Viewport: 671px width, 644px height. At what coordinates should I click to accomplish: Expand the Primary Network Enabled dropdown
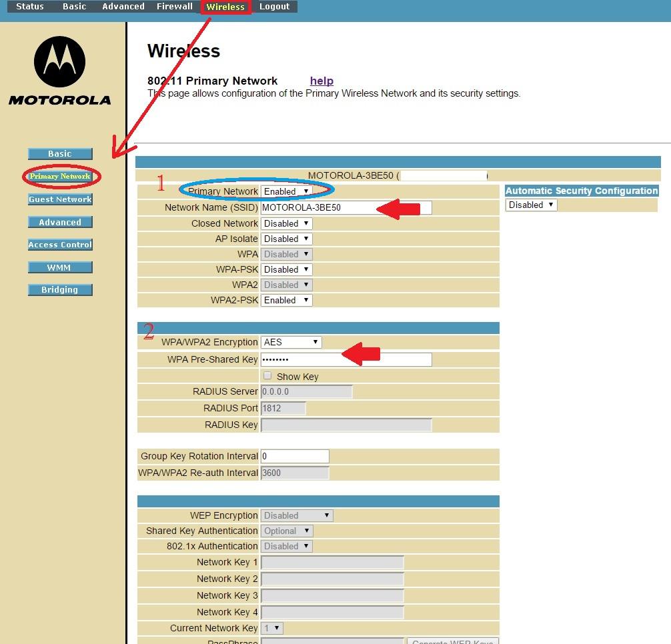(286, 191)
